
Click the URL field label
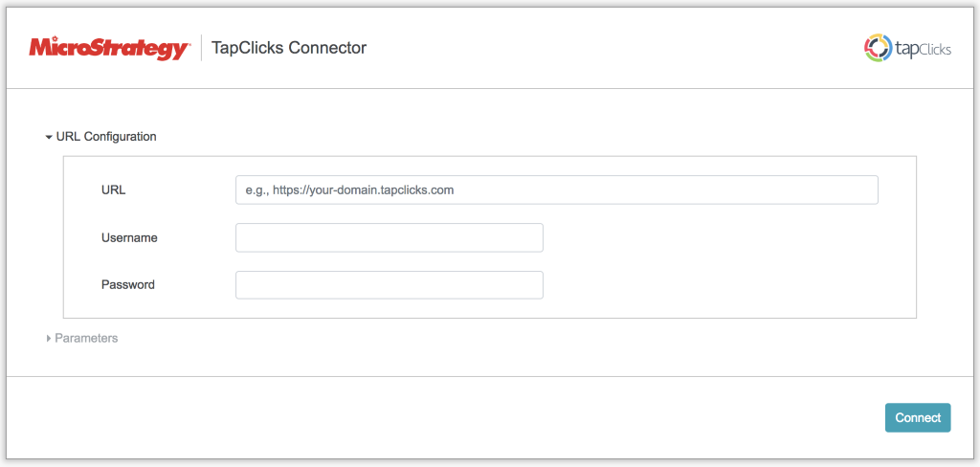click(x=114, y=189)
